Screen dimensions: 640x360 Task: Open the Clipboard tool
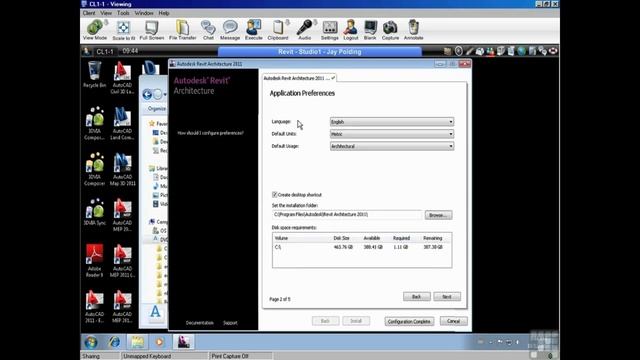pos(278,30)
